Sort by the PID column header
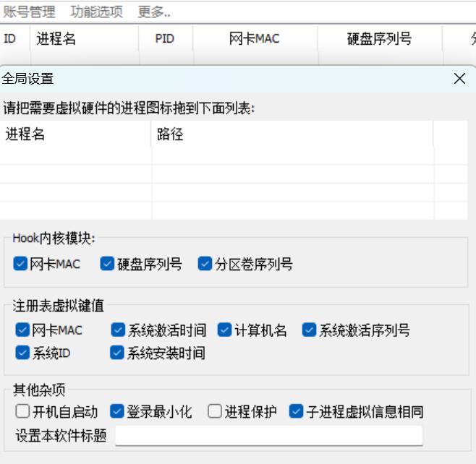This screenshot has width=476, height=464. (x=165, y=39)
